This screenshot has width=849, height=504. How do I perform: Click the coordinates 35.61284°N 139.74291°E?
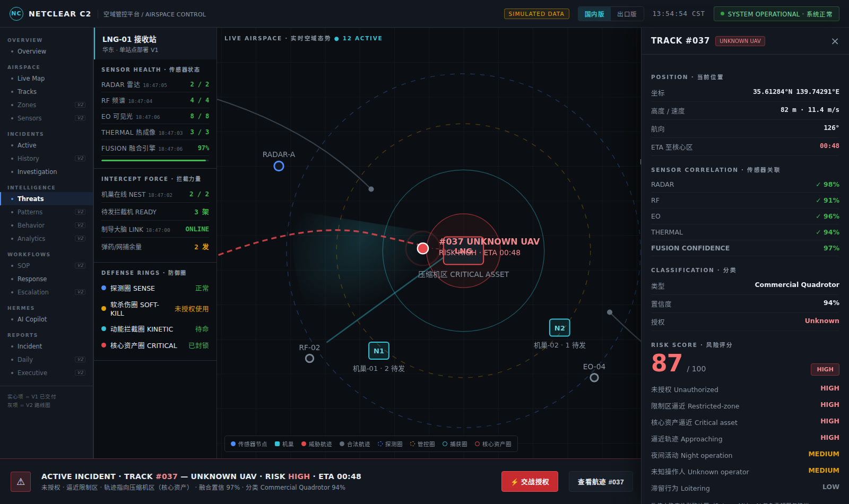(796, 92)
